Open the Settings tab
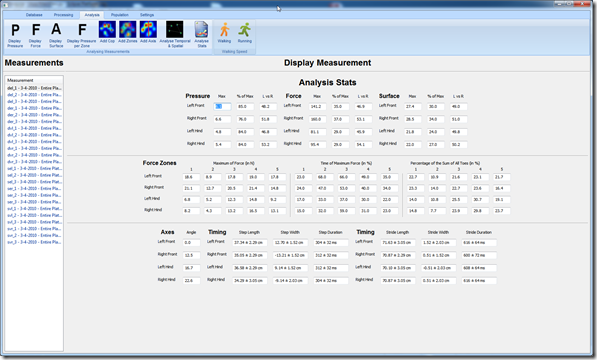 point(147,15)
